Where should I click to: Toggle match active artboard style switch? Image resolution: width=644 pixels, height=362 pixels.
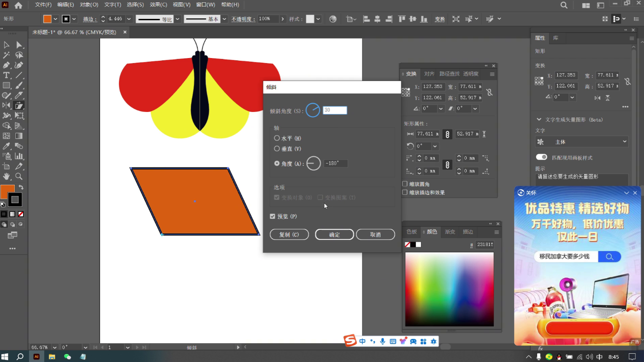pyautogui.click(x=542, y=158)
